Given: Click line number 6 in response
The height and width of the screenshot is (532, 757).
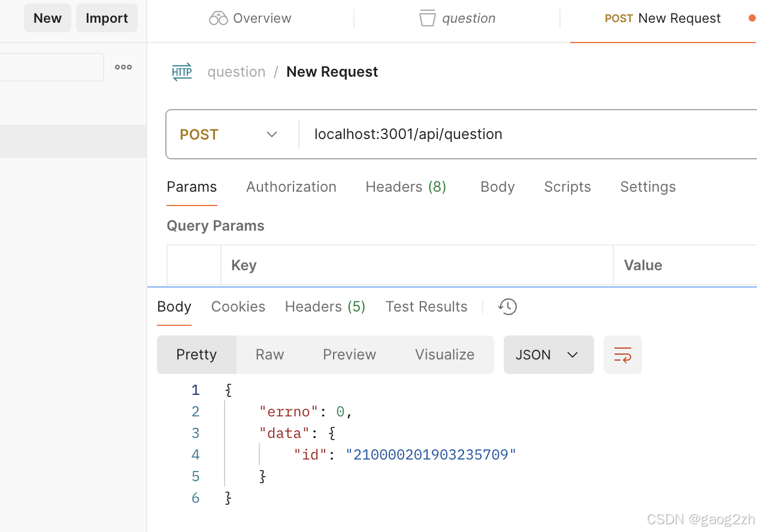Looking at the screenshot, I should (195, 498).
